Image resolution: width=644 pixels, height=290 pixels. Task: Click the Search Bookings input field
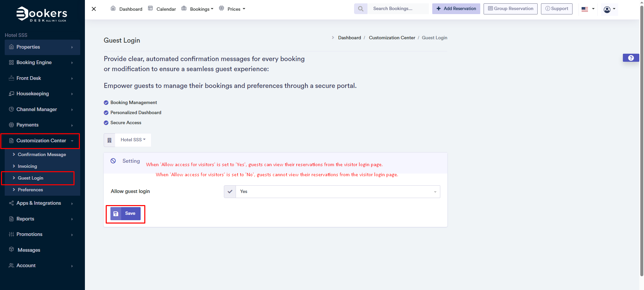(398, 9)
